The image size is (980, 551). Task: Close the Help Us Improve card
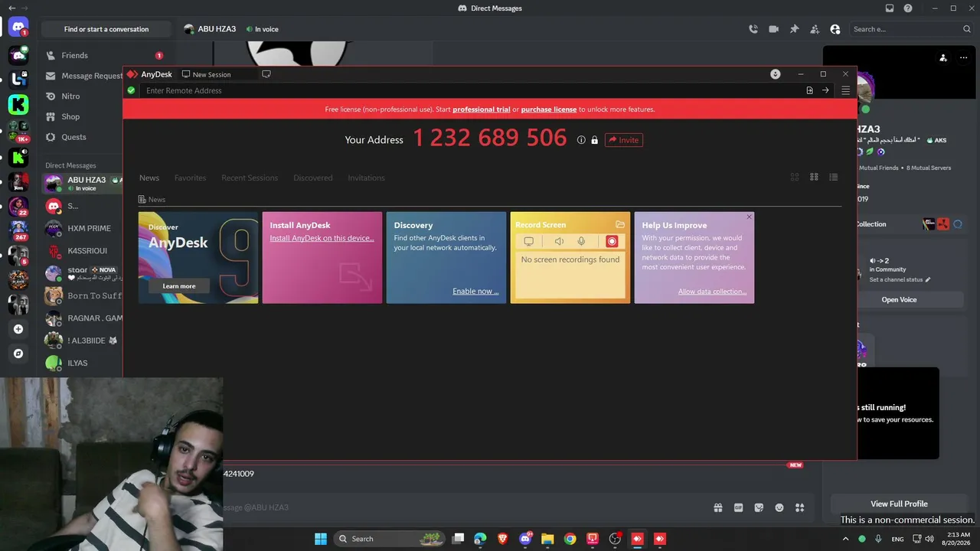(x=749, y=217)
